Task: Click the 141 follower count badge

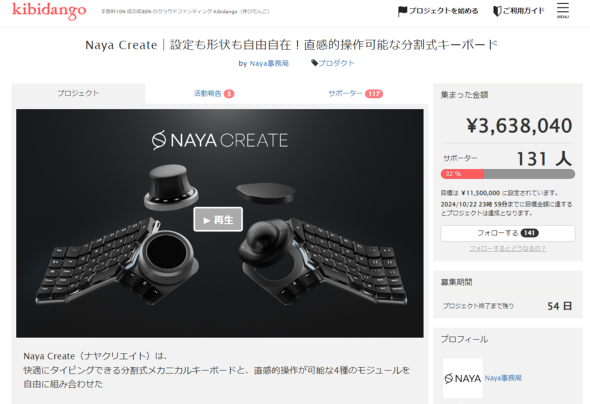Action: coord(529,233)
